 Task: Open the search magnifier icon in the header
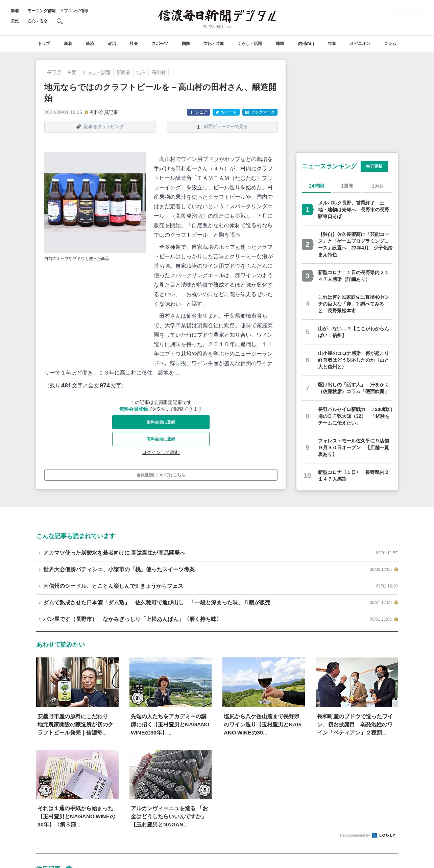[60, 21]
